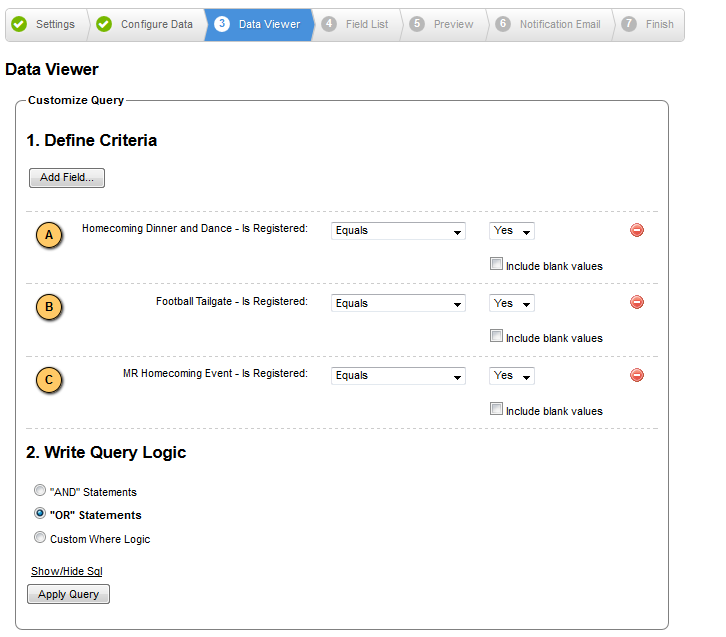Select the "AND" Statements radio option

click(40, 490)
